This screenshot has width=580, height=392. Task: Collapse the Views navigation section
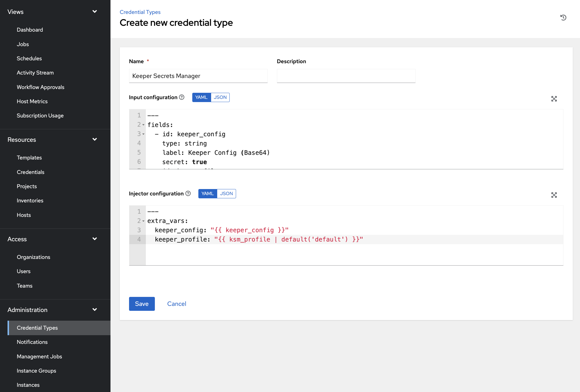pos(95,12)
